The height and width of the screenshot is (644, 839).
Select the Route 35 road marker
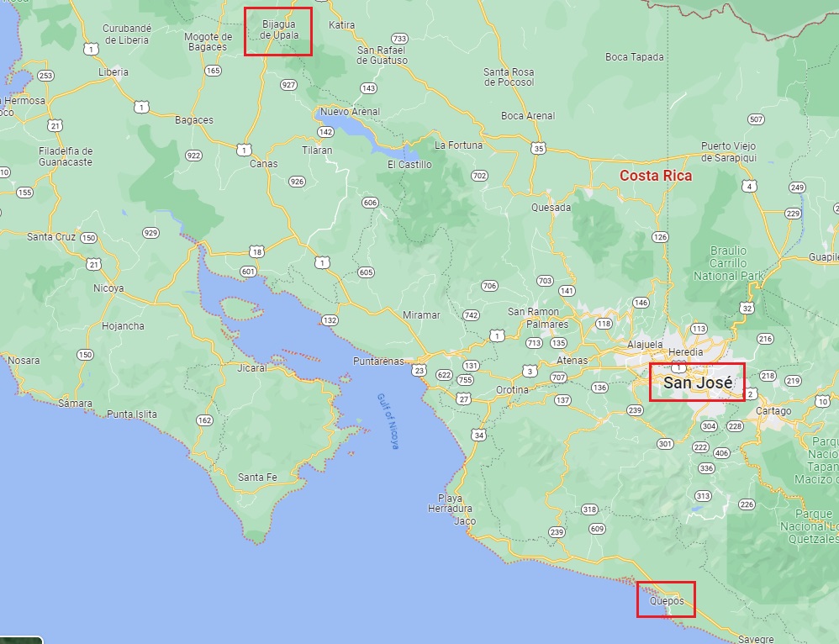tap(538, 148)
